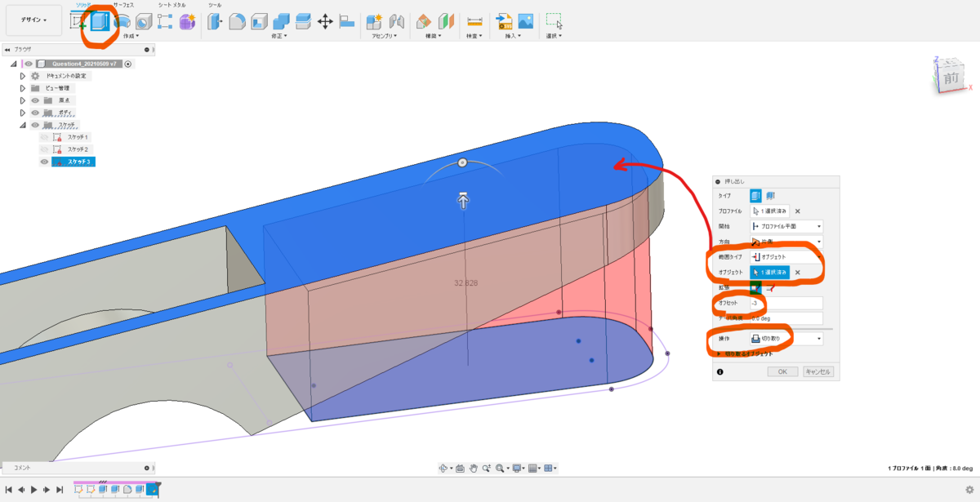The width and height of the screenshot is (980, 502).
Task: Select the Offset Plane construct tool
Action: 424,22
